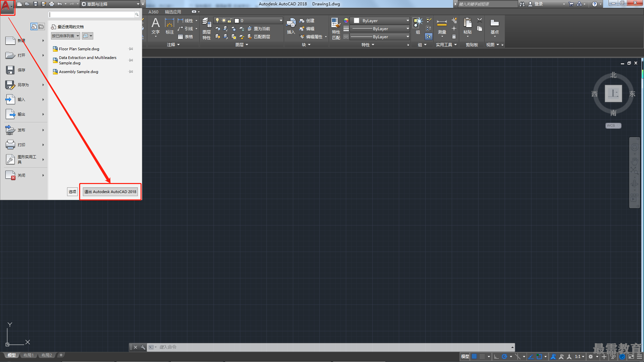Click the Cut scissors icon
Screen dimensions: 644x362
tap(480, 20)
